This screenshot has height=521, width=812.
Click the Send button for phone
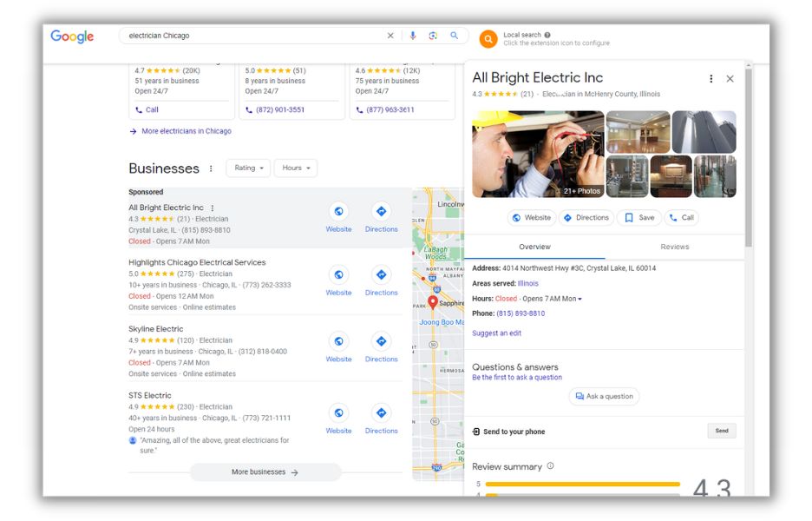(722, 431)
